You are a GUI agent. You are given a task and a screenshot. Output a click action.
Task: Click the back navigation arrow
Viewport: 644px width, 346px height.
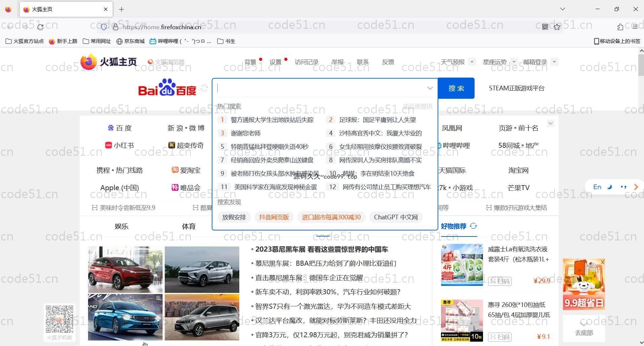(x=10, y=27)
